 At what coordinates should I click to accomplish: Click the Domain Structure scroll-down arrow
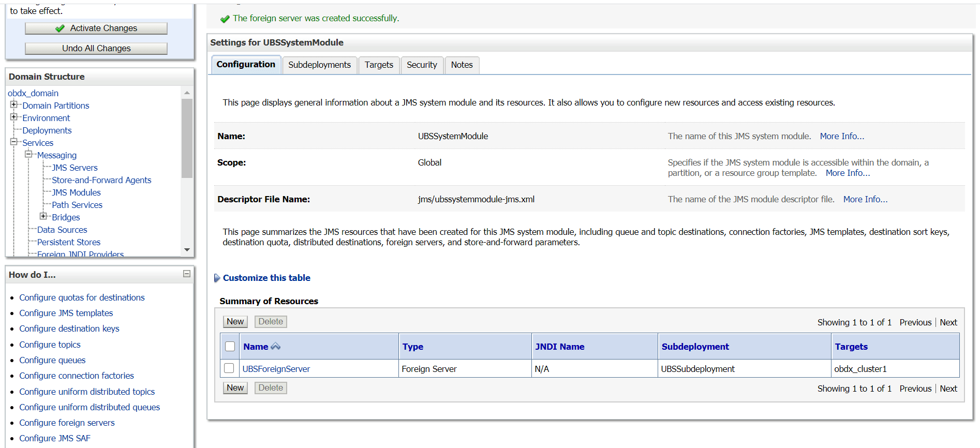pos(187,250)
